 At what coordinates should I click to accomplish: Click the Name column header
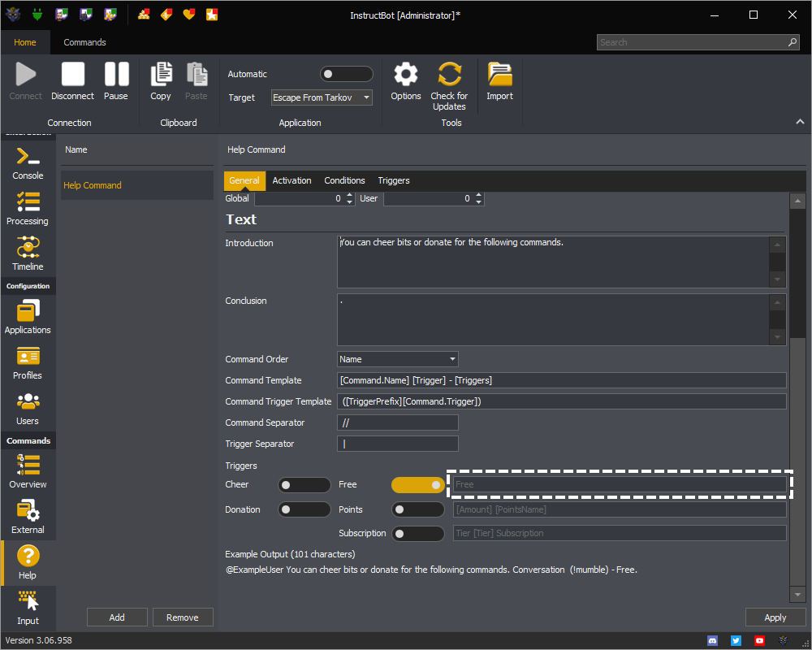76,149
